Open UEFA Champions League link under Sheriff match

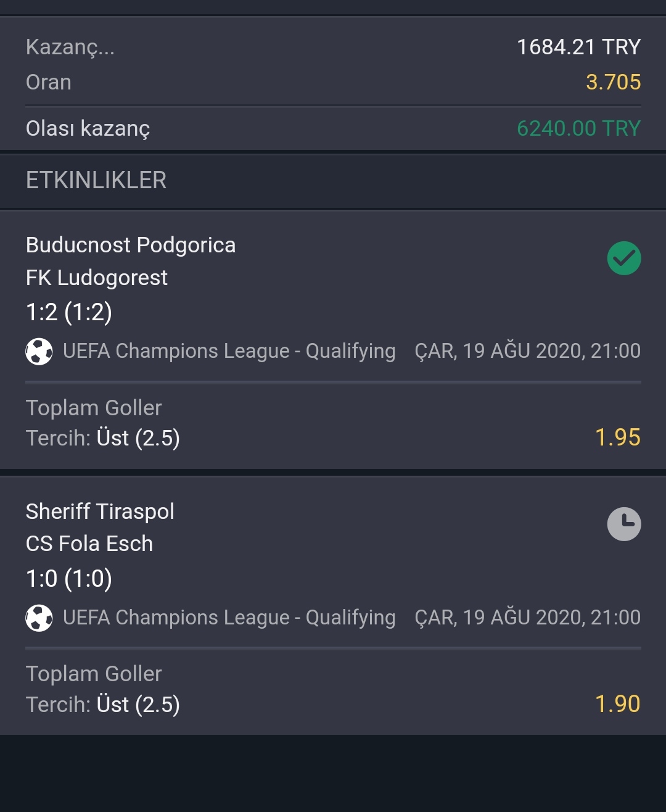click(229, 618)
